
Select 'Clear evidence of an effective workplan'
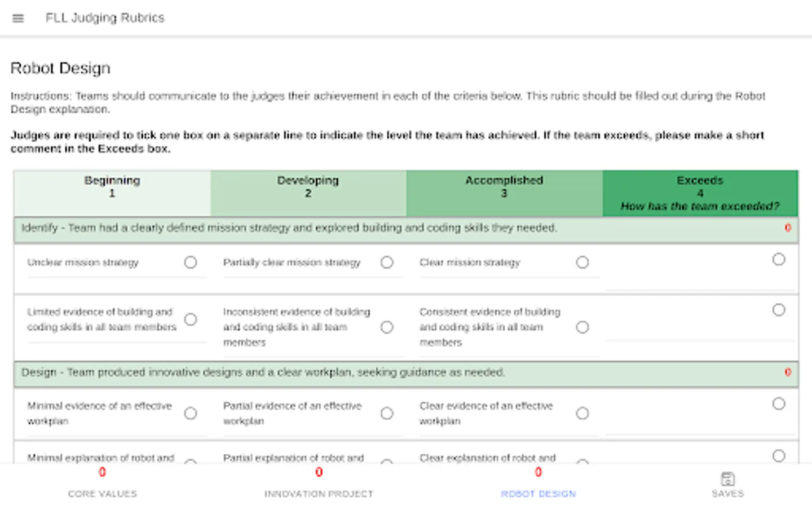(582, 414)
